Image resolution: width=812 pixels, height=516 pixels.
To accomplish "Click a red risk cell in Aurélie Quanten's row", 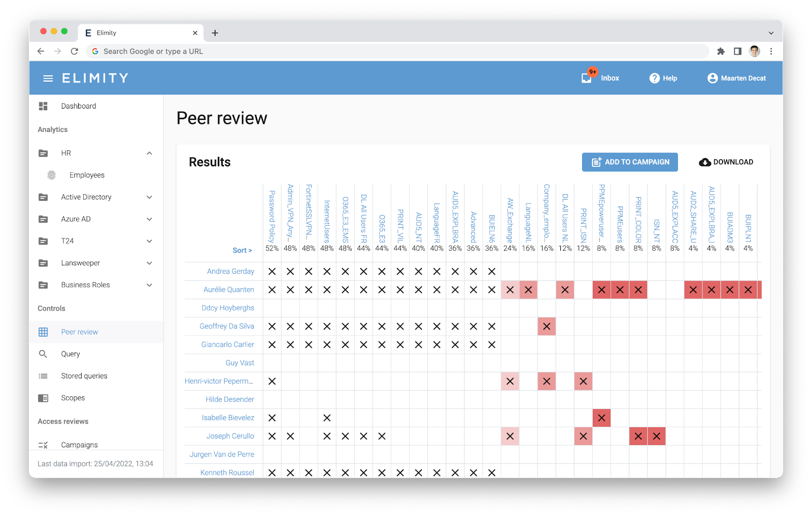I will [601, 290].
